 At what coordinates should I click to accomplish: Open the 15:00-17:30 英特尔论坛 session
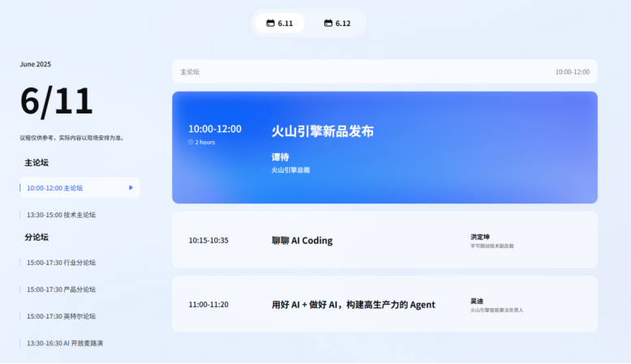[61, 316]
